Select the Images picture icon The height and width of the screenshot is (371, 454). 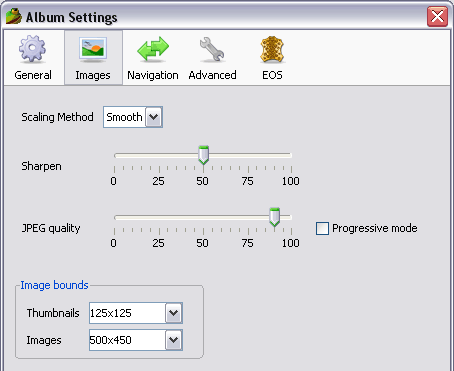pos(93,49)
